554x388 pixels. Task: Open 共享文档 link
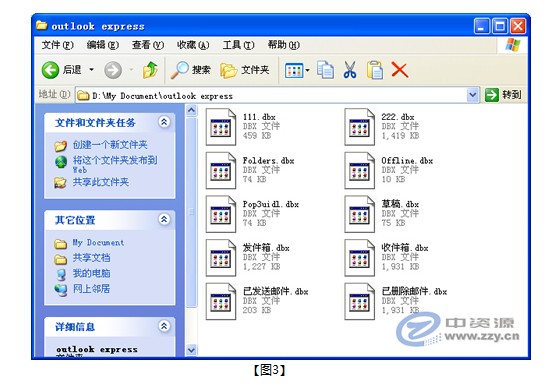pyautogui.click(x=91, y=258)
